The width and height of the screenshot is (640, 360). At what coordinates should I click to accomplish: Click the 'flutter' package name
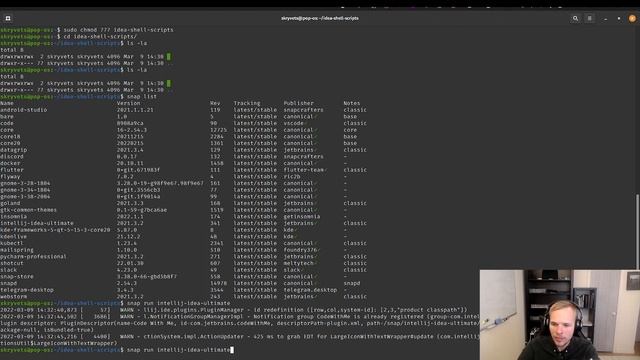click(12, 170)
